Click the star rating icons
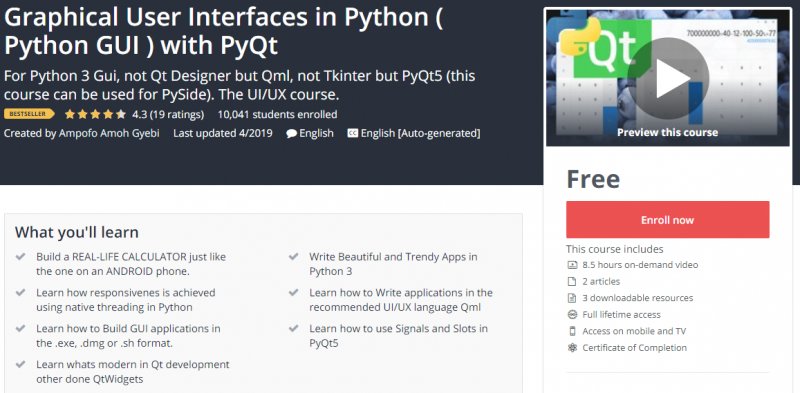This screenshot has width=800, height=393. coord(95,114)
